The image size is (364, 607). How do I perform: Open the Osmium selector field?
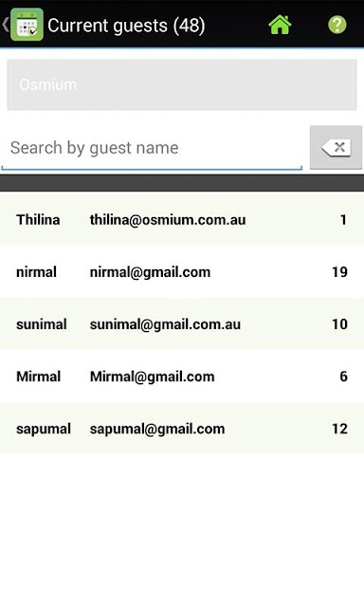point(182,84)
